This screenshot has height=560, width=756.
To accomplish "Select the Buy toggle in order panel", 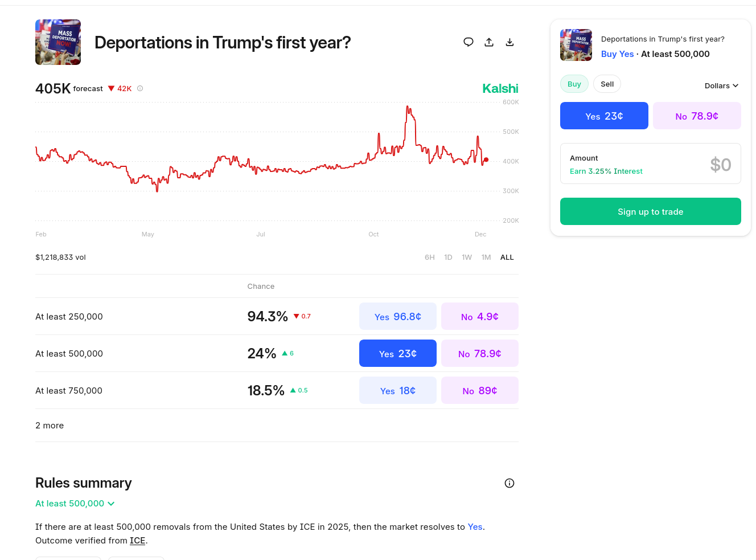I will tap(574, 84).
